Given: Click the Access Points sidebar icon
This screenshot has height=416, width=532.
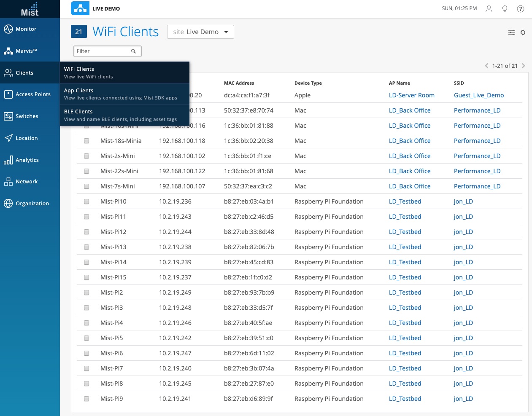Looking at the screenshot, I should (8, 94).
